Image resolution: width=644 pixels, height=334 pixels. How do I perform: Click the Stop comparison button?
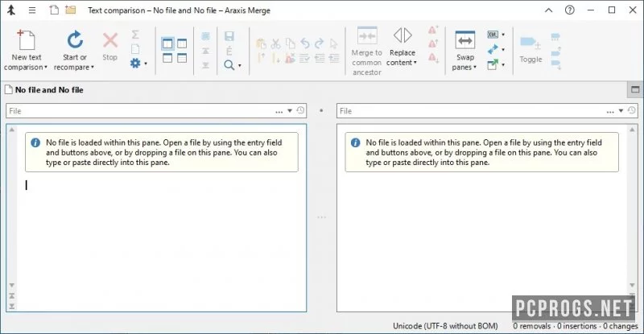(x=109, y=47)
